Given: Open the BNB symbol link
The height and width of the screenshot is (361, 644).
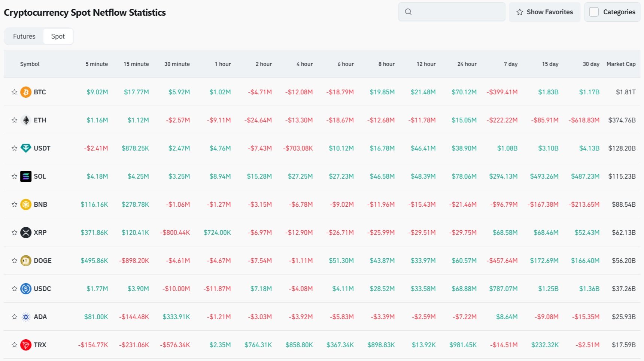Looking at the screenshot, I should (x=40, y=204).
